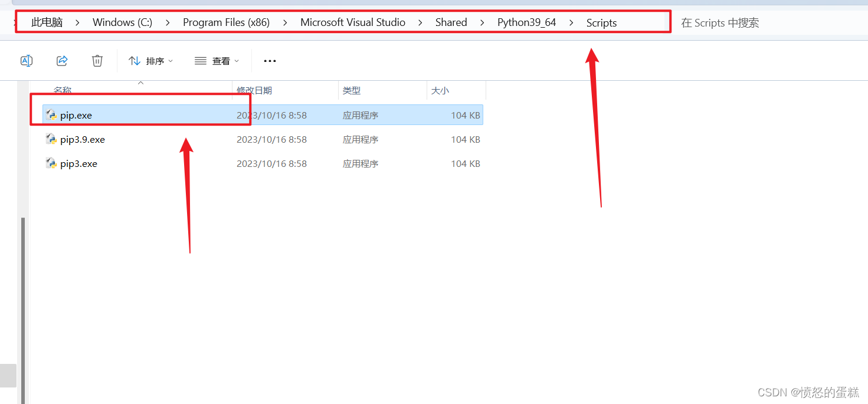Sort by the 修改日期 column header
Viewport: 868px width, 404px height.
click(x=254, y=90)
